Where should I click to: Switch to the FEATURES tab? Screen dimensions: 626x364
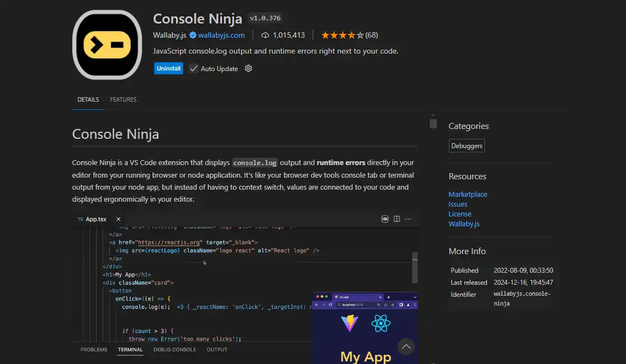(x=124, y=99)
